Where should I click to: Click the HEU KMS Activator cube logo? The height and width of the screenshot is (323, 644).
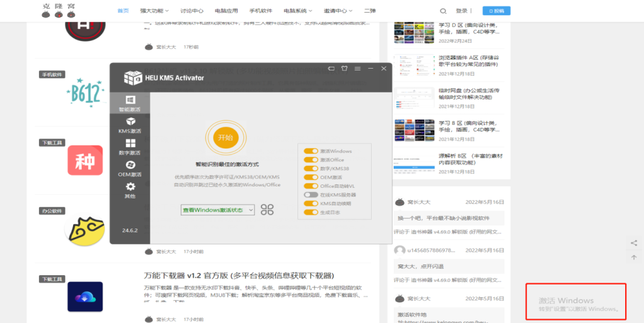tap(133, 77)
